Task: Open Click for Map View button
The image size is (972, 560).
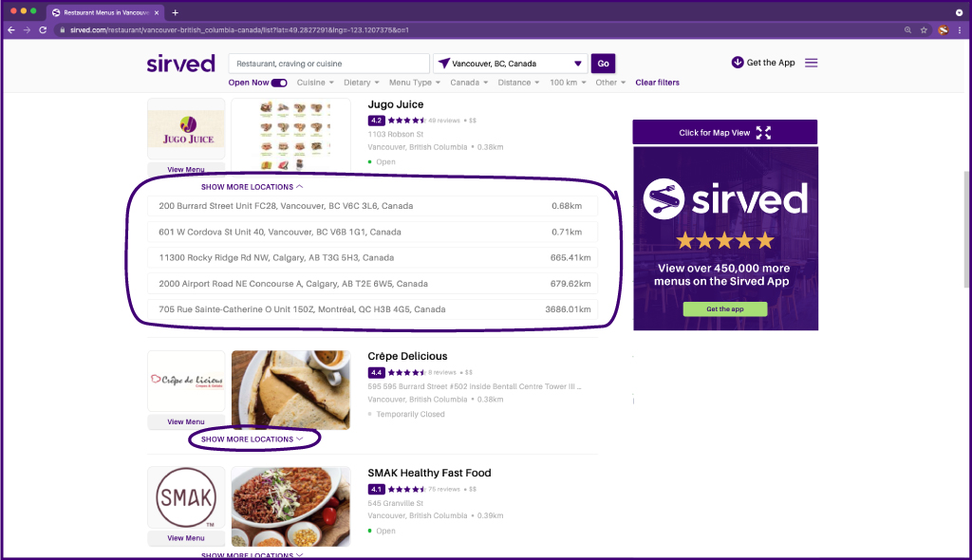Action: tap(724, 132)
